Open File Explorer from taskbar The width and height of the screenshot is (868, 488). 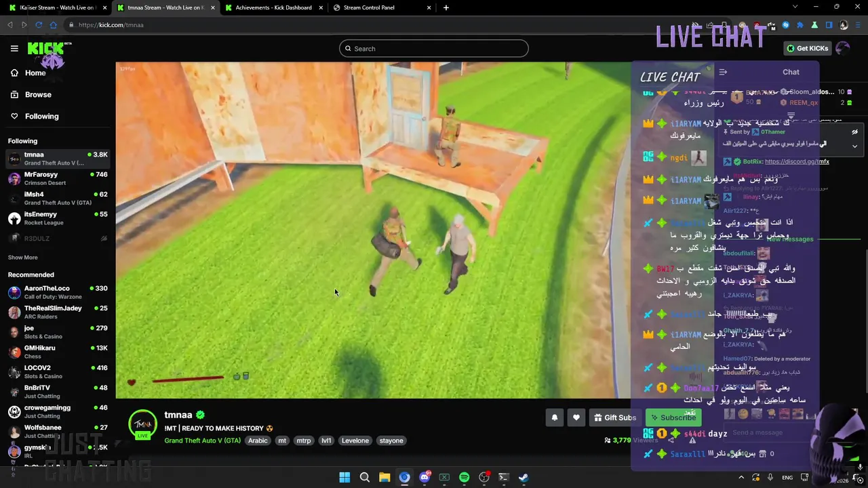click(384, 477)
